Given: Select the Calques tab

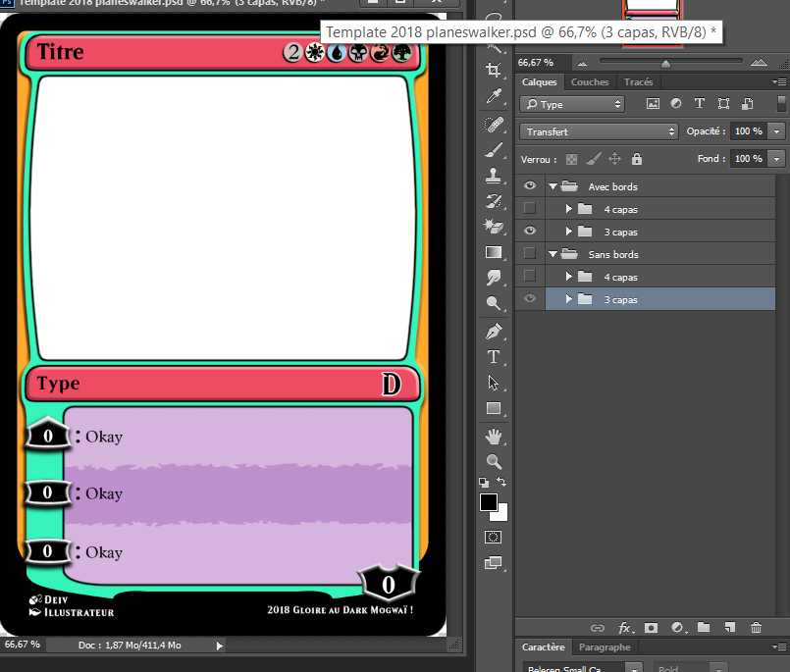Looking at the screenshot, I should [539, 82].
